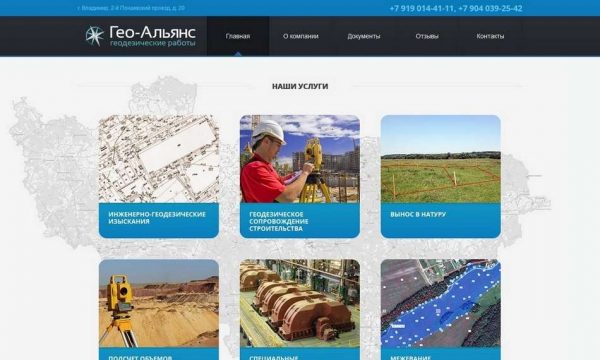Select the Вынос в натуру service
600x360 pixels.
click(418, 214)
